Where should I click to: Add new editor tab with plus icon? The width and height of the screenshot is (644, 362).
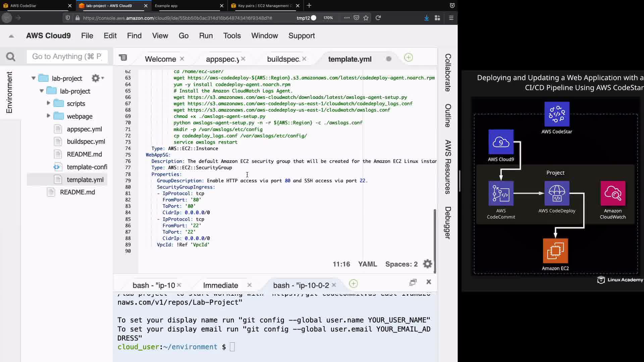coord(408,58)
